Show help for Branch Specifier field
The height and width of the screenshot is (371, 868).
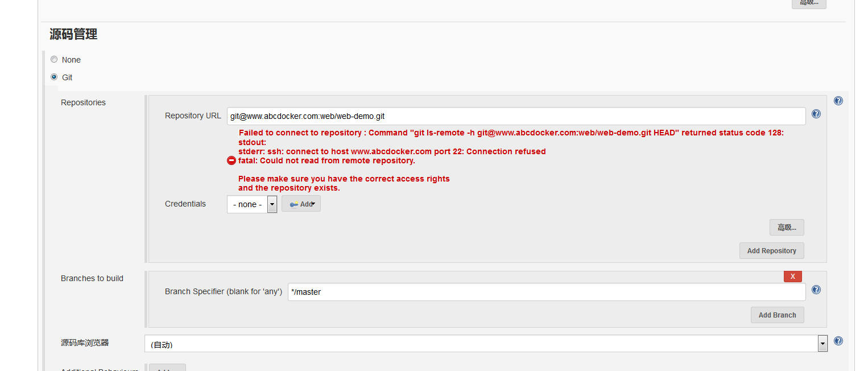[816, 290]
